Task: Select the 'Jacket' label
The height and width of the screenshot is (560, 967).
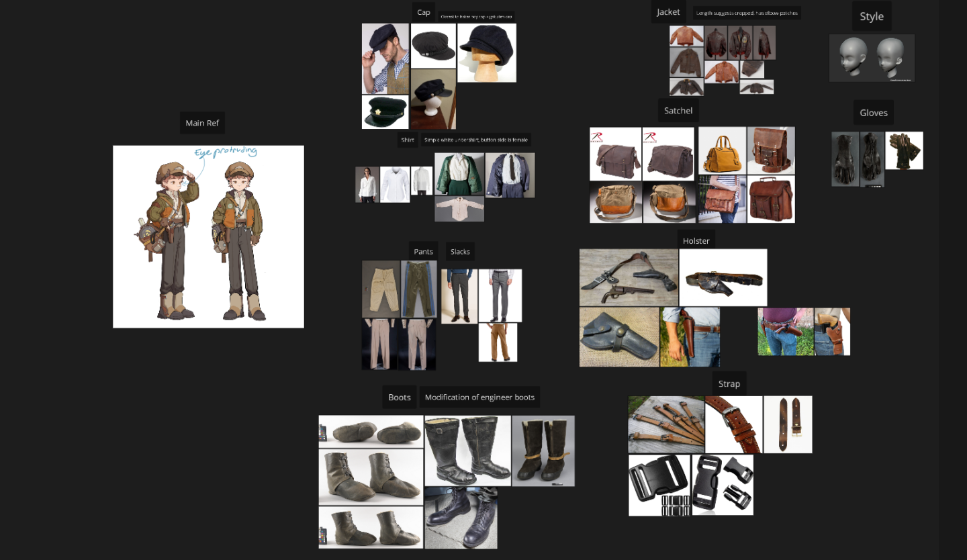Action: tap(668, 11)
